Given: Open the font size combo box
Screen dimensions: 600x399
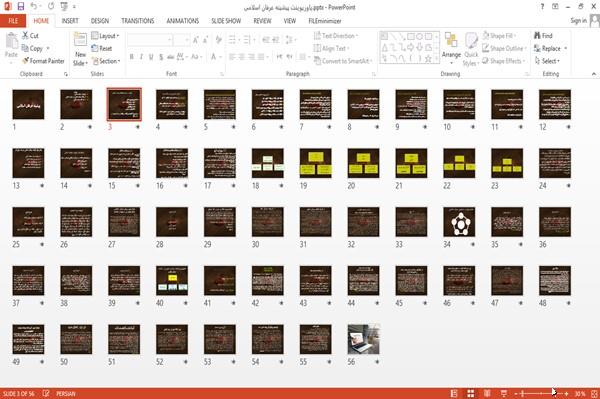Looking at the screenshot, I should point(181,40).
